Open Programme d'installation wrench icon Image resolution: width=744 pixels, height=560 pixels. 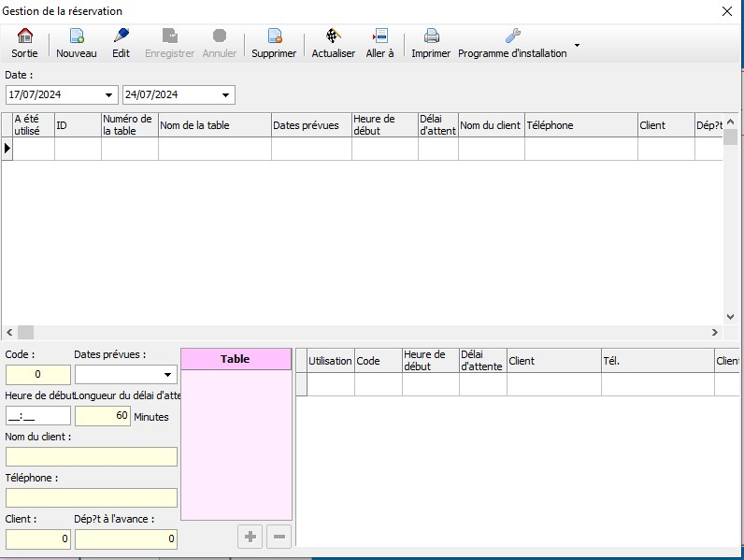(512, 36)
